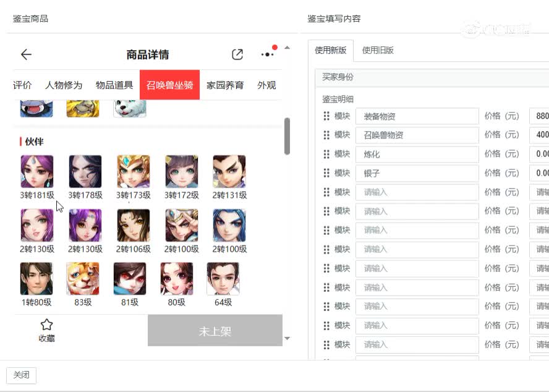Edit the 炼化 module field
The image size is (549, 392).
click(x=417, y=155)
